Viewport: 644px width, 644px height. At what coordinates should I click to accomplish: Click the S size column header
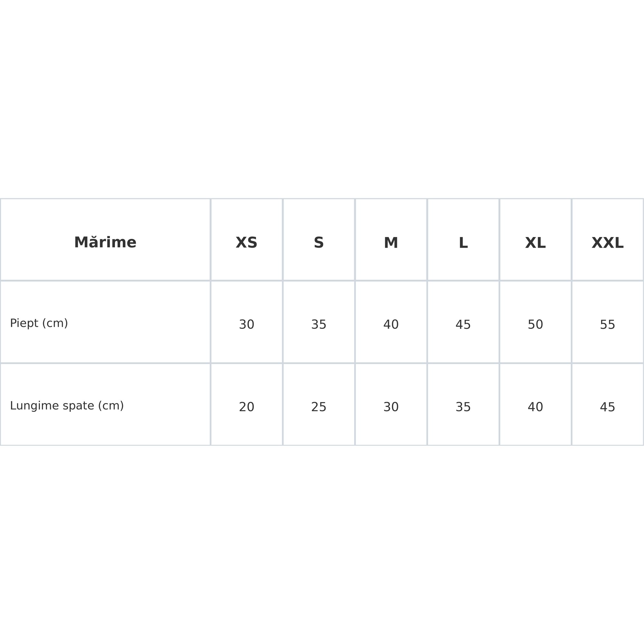click(319, 242)
